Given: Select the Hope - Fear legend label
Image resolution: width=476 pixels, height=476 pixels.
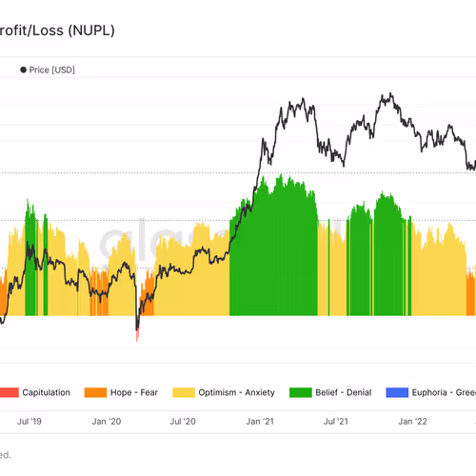Looking at the screenshot, I should 134,392.
